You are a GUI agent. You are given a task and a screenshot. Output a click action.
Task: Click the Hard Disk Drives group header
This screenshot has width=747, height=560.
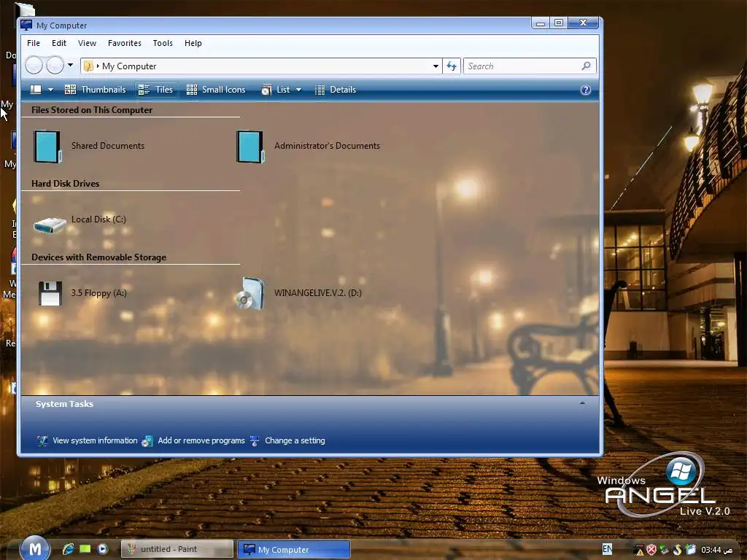click(65, 184)
